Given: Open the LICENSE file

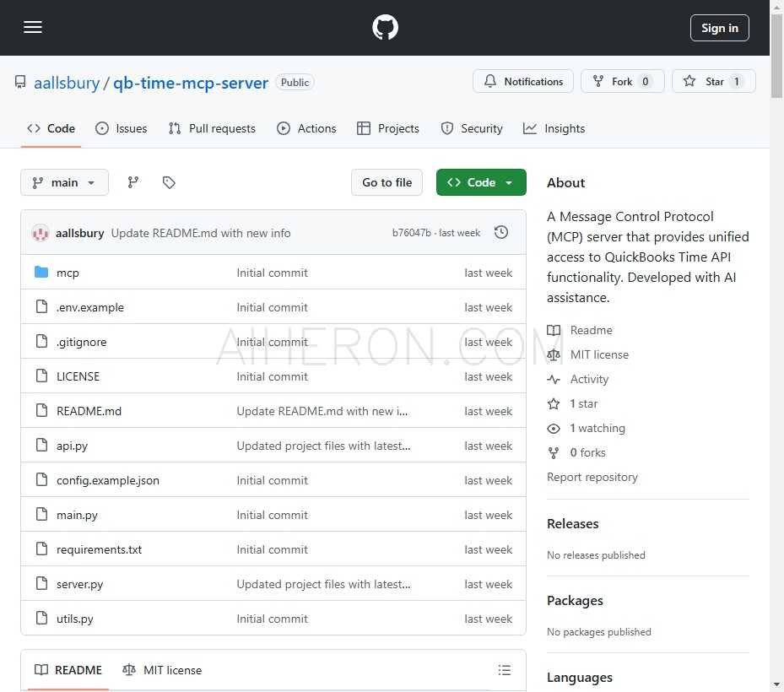Looking at the screenshot, I should click(x=78, y=376).
